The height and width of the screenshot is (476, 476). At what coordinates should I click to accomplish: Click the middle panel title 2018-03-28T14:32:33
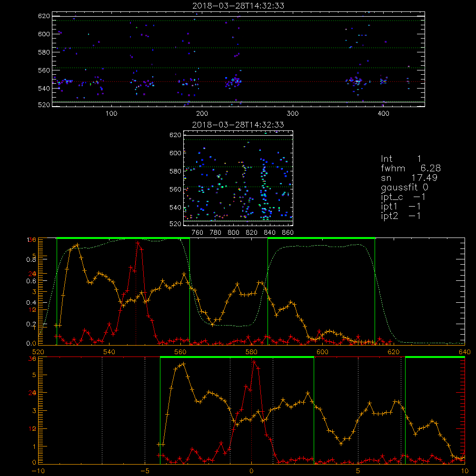(x=238, y=125)
